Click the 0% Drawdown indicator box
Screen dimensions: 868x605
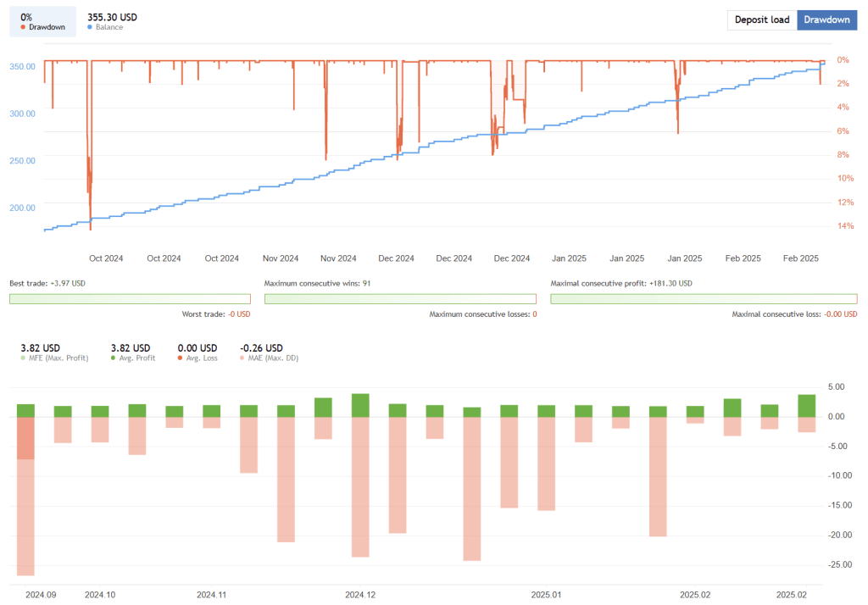[42, 19]
